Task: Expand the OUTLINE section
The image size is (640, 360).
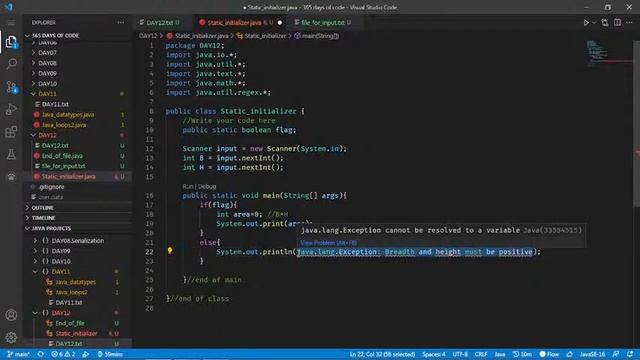Action: tap(42, 208)
